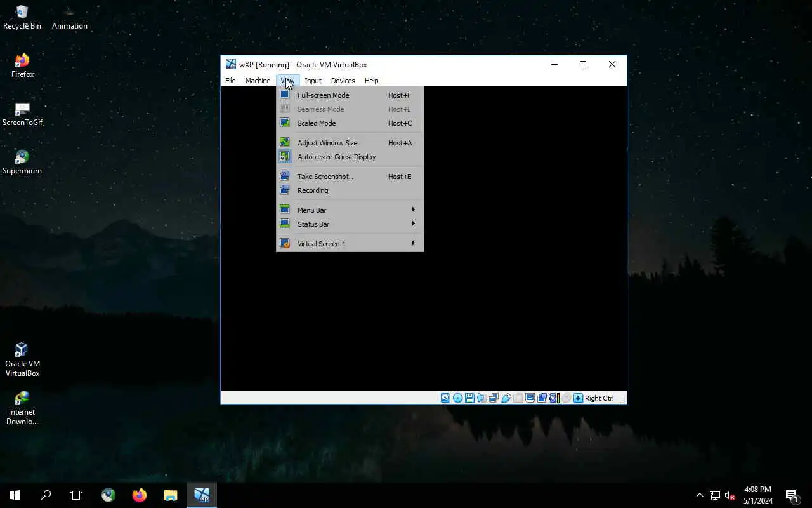This screenshot has height=508, width=812.
Task: Open Supermium from the taskbar
Action: pos(108,495)
